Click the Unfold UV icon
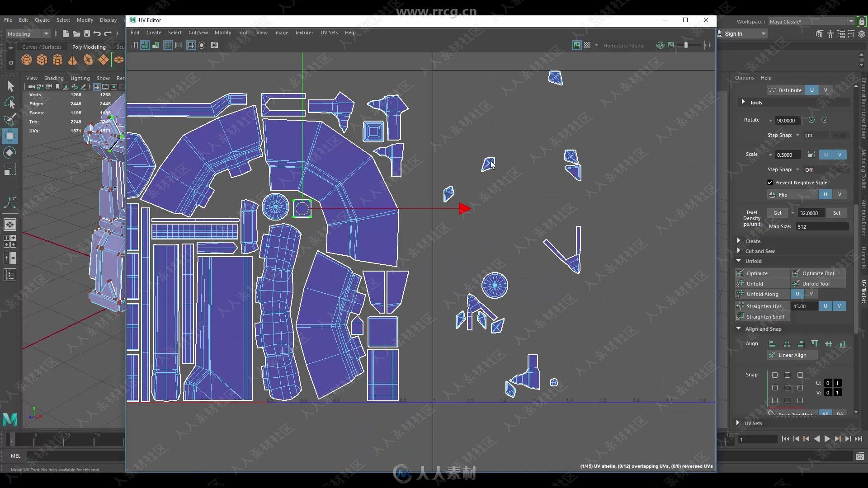The height and width of the screenshot is (488, 868). (x=740, y=284)
